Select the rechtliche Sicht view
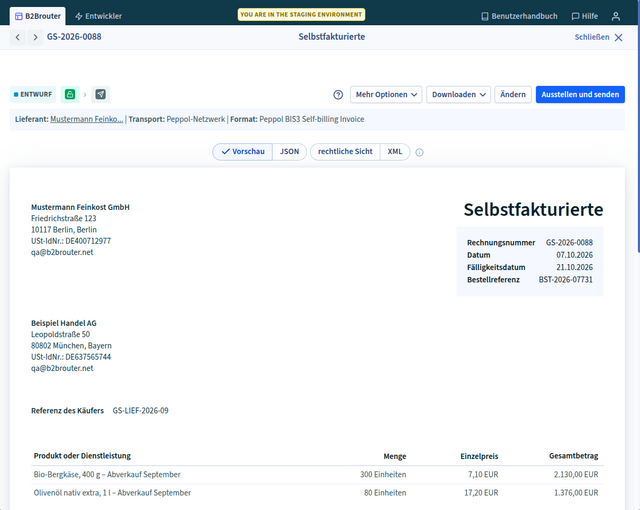The height and width of the screenshot is (510, 640). coord(345,152)
